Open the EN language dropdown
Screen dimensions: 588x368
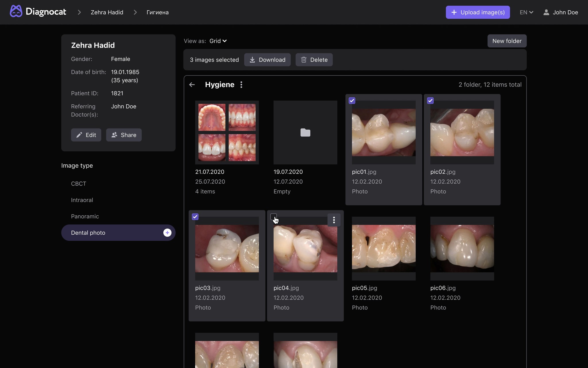pos(526,12)
